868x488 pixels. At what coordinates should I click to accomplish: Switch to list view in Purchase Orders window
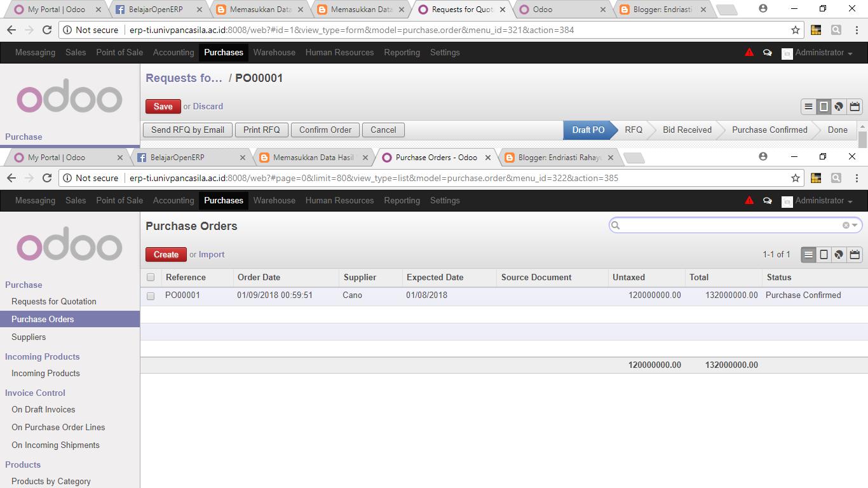809,255
